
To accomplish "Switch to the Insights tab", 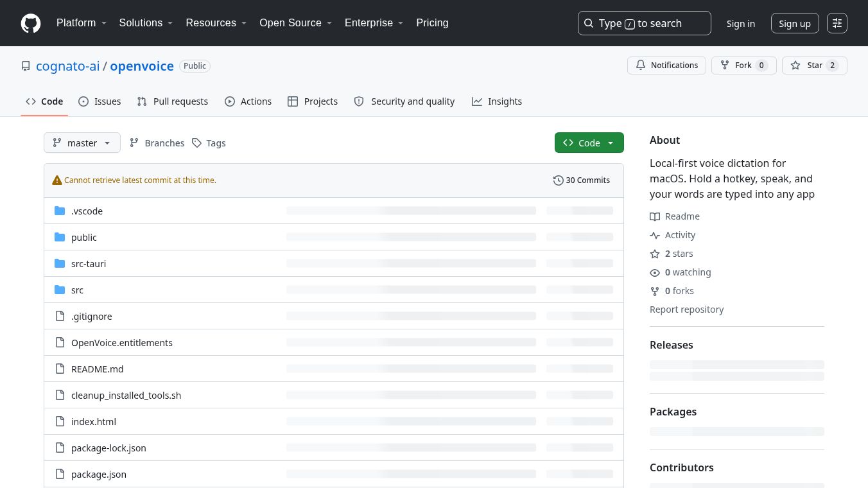I will point(497,101).
